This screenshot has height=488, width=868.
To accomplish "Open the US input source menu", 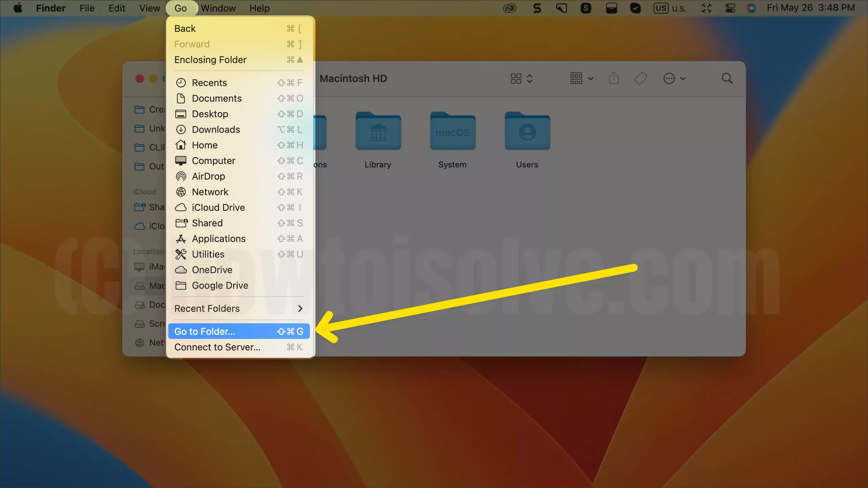I will click(x=670, y=8).
